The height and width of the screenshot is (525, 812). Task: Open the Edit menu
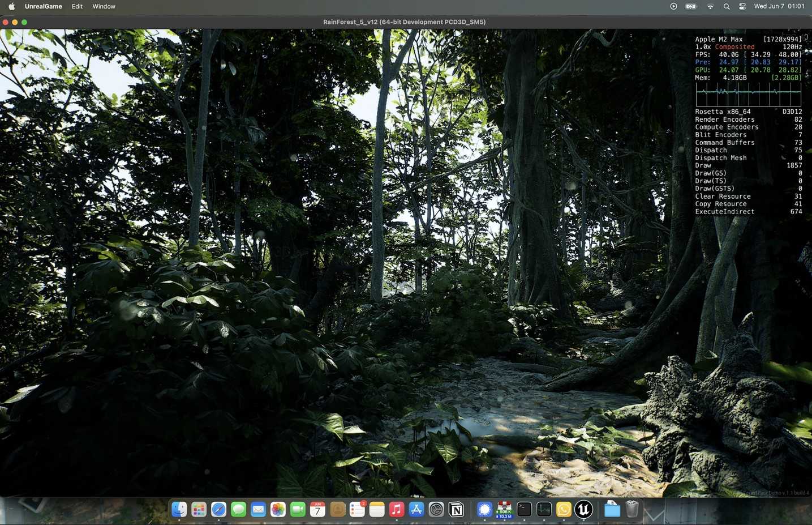tap(77, 6)
